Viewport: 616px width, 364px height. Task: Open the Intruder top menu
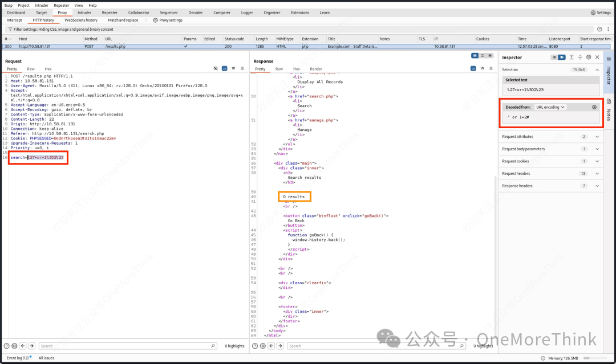[x=42, y=6]
